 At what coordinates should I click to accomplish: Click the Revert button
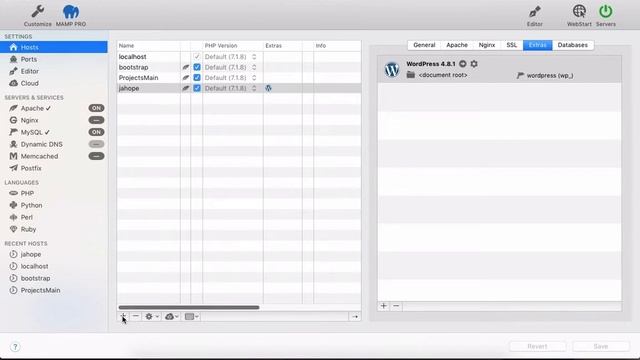coord(537,346)
